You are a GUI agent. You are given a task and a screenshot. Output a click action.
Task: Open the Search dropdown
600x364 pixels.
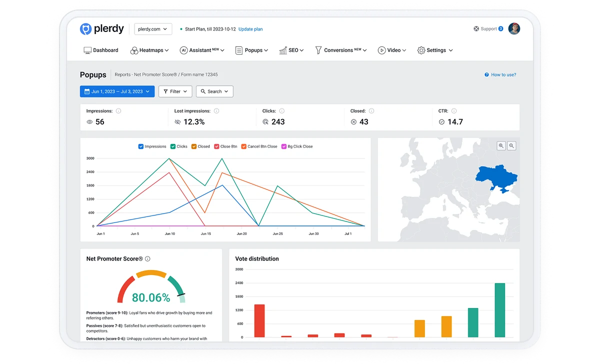point(214,91)
